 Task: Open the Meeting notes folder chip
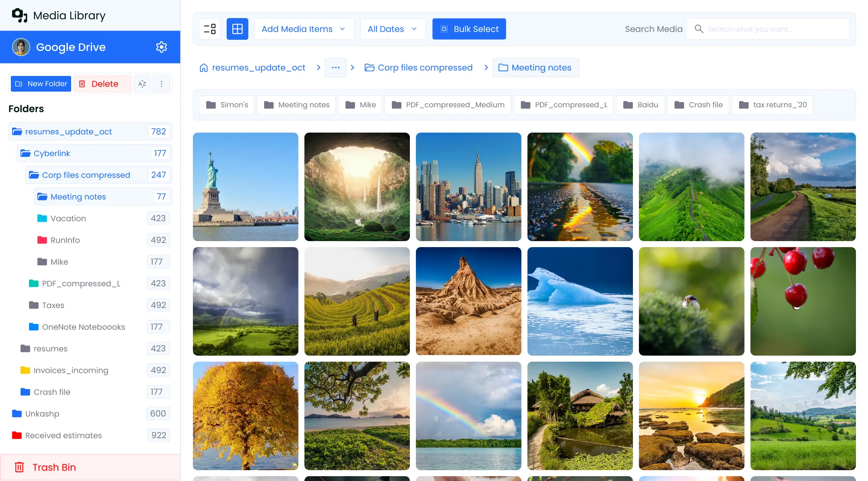297,105
